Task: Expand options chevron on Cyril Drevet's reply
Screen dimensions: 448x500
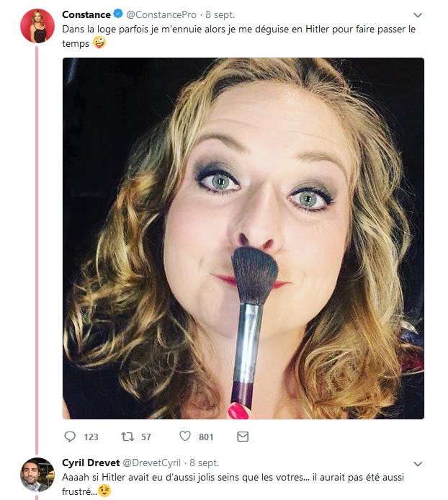Action: point(418,463)
